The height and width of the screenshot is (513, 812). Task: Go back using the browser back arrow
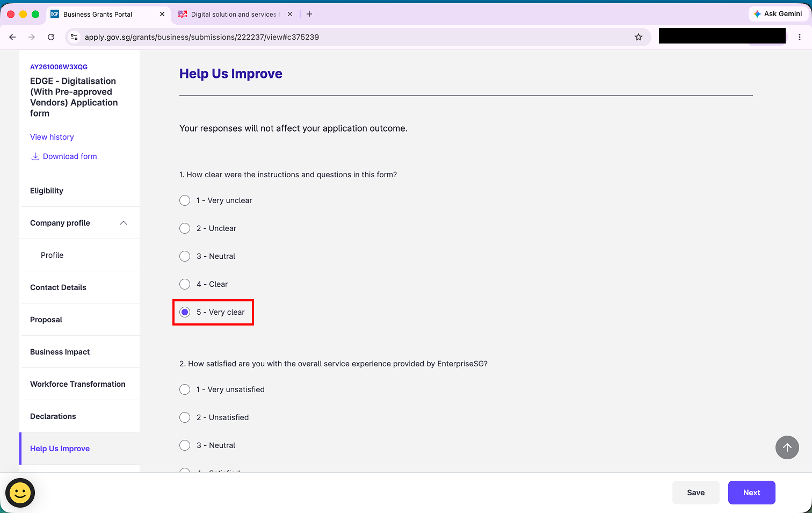(x=12, y=37)
